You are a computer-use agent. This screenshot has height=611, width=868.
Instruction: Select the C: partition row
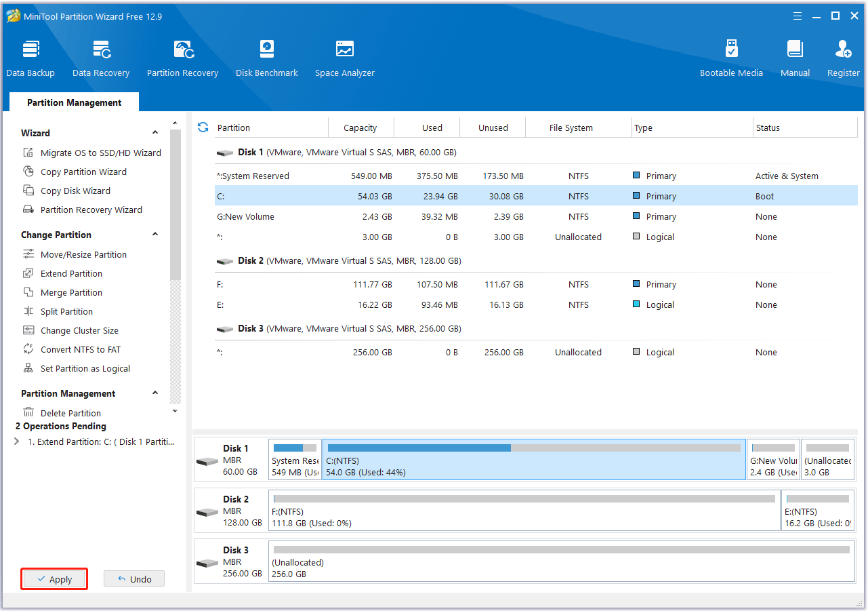(x=536, y=196)
